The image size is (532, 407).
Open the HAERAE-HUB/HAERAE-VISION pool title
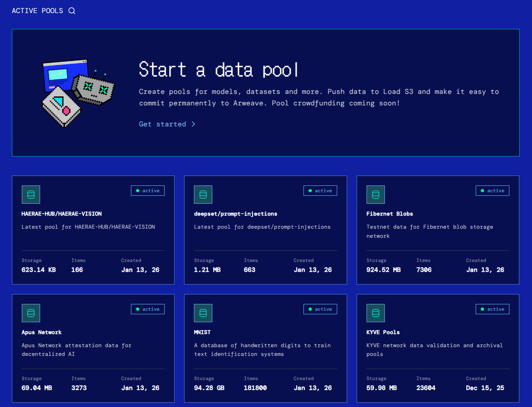click(61, 214)
